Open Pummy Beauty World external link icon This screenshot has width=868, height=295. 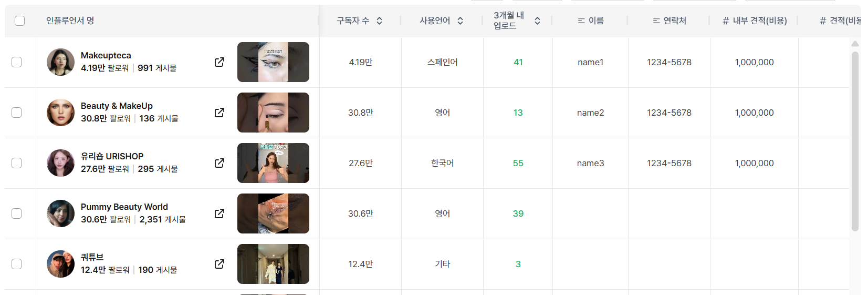click(219, 213)
